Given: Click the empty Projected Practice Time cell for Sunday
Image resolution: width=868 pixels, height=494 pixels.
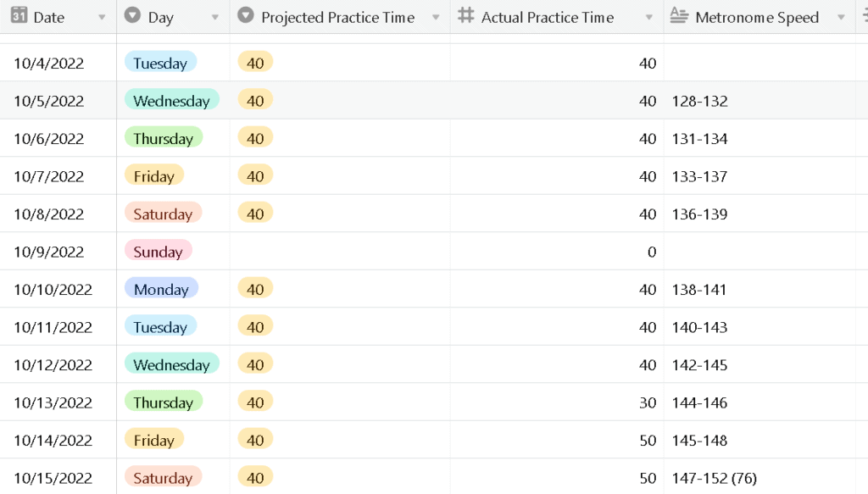Looking at the screenshot, I should (340, 252).
